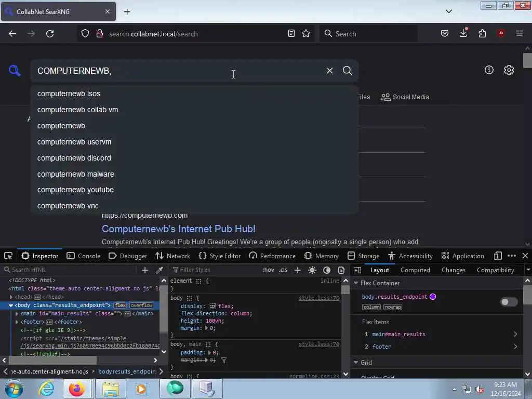
Task: Choose suggestion computernewb collab vm
Action: [x=194, y=110]
